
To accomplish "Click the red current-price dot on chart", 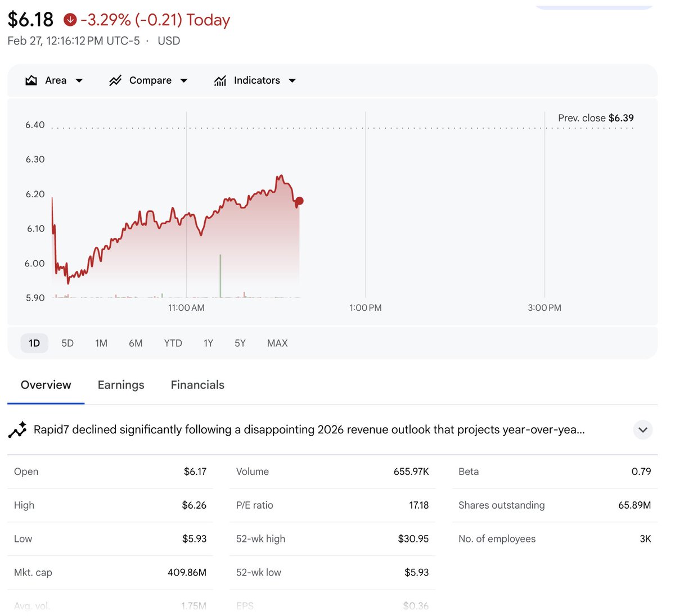I will coord(299,201).
